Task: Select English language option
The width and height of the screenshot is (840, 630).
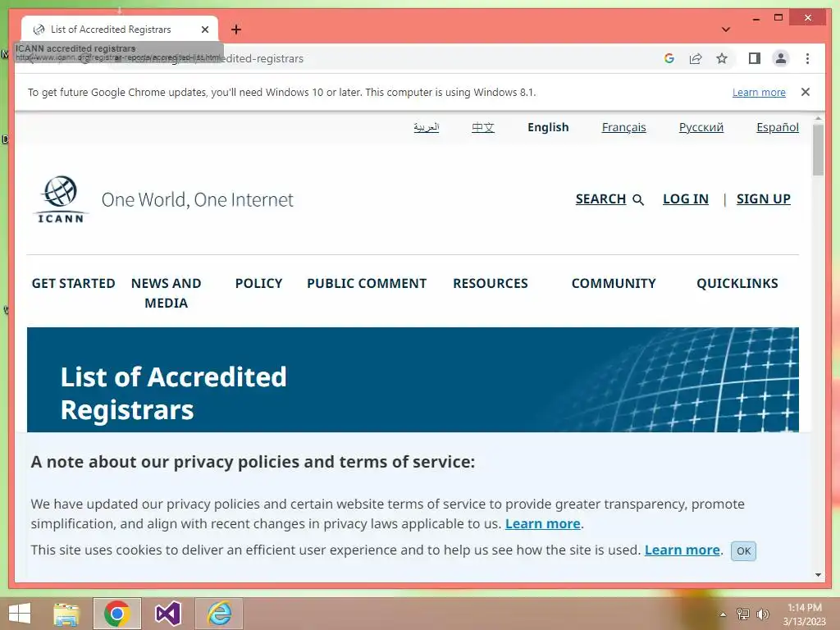Action: point(548,127)
